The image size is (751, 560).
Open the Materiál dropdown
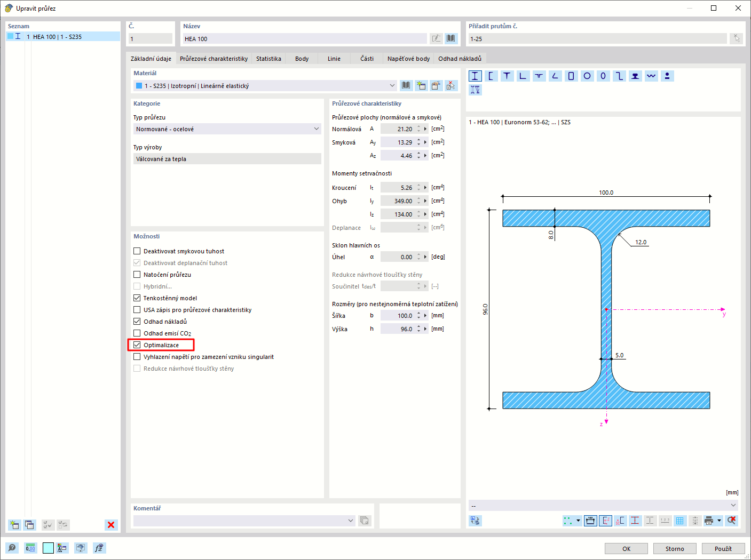pos(265,85)
